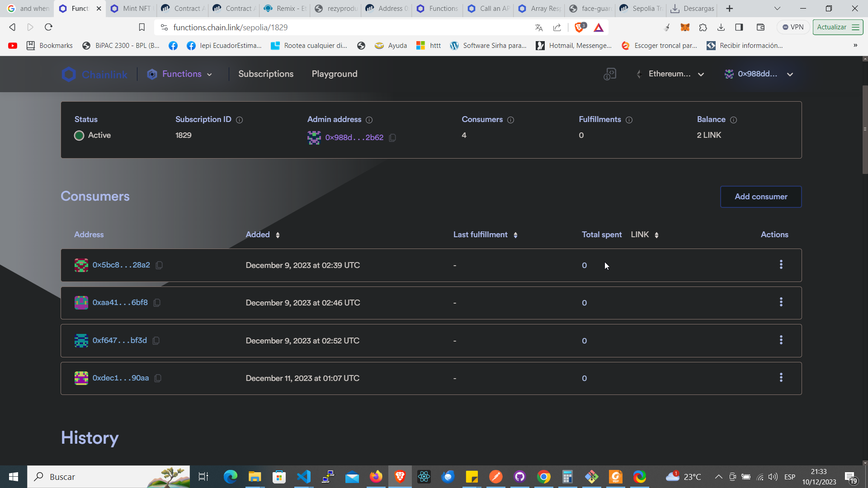Viewport: 868px width, 488px height.
Task: Click the Balance info icon
Action: 733,120
